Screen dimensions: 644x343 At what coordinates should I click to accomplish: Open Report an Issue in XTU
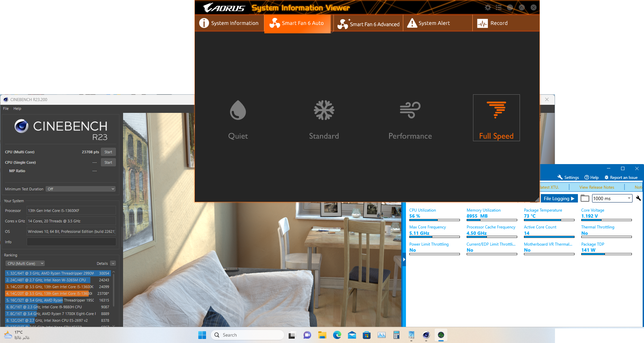coord(621,178)
